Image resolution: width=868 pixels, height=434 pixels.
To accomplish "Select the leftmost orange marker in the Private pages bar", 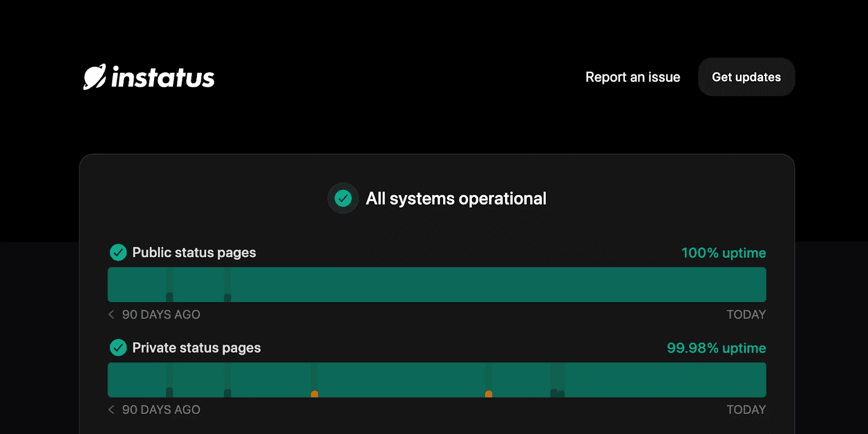I will [x=315, y=393].
